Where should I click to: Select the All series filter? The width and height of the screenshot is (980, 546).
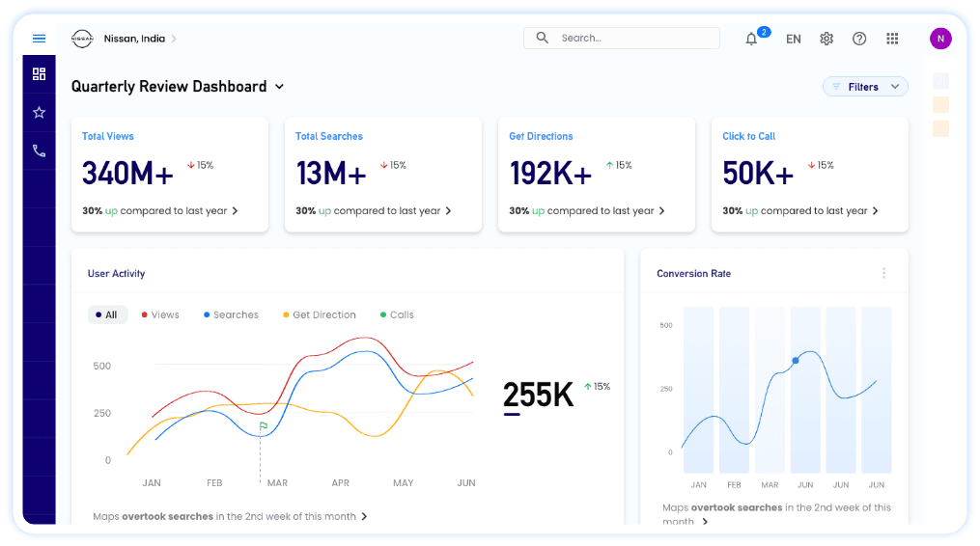click(x=107, y=314)
